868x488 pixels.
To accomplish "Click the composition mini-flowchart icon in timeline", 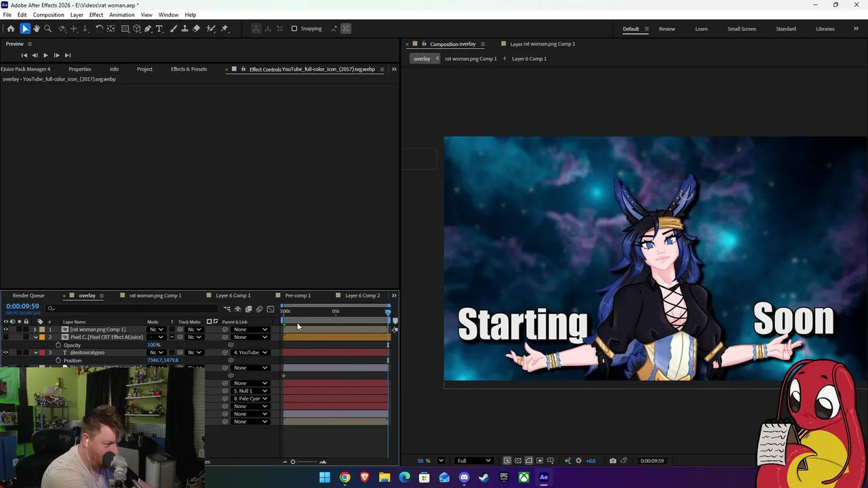I will point(226,309).
